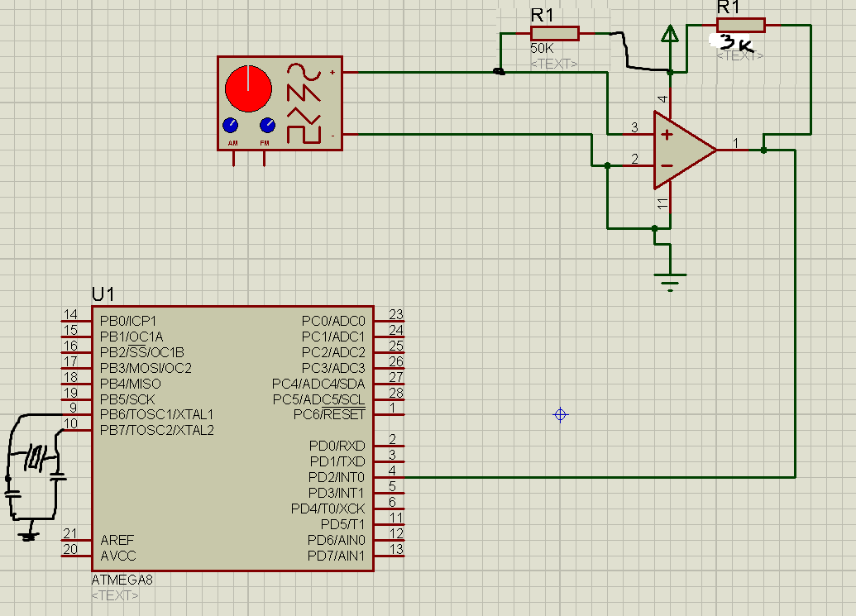Select the sine wave symbol on the generator
Image resolution: width=856 pixels, height=616 pixels.
[x=303, y=75]
